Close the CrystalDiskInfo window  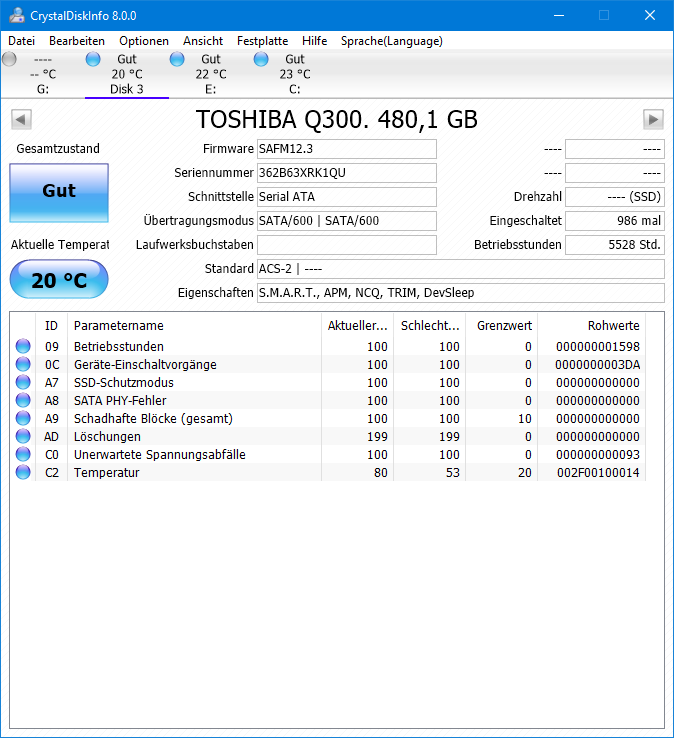click(x=650, y=16)
